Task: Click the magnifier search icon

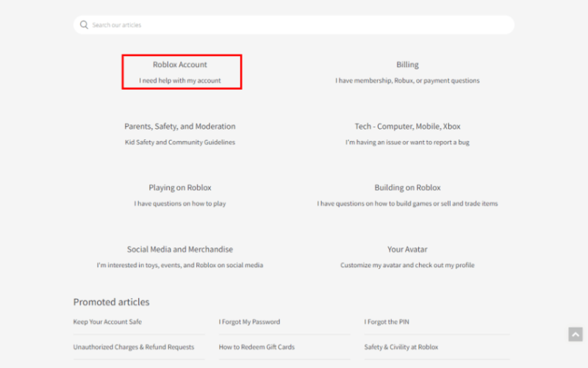Action: [84, 25]
